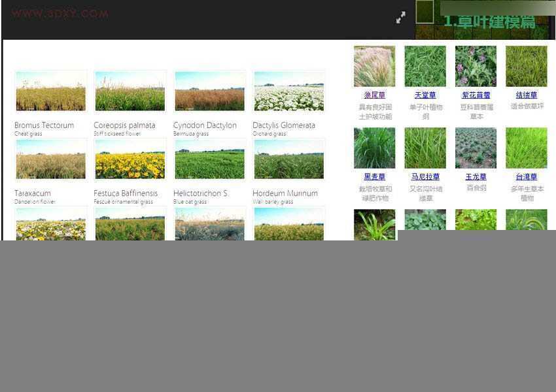
Task: Open the Bromus Tectorum field thumbnail
Action: (51, 91)
